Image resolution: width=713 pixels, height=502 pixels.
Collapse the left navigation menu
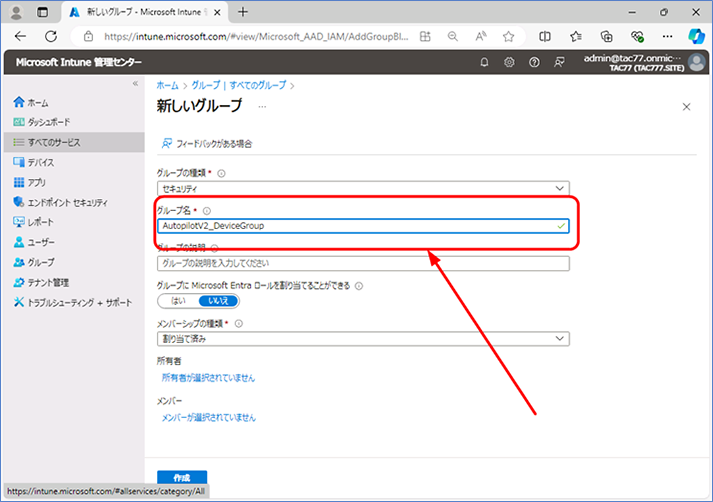(135, 84)
